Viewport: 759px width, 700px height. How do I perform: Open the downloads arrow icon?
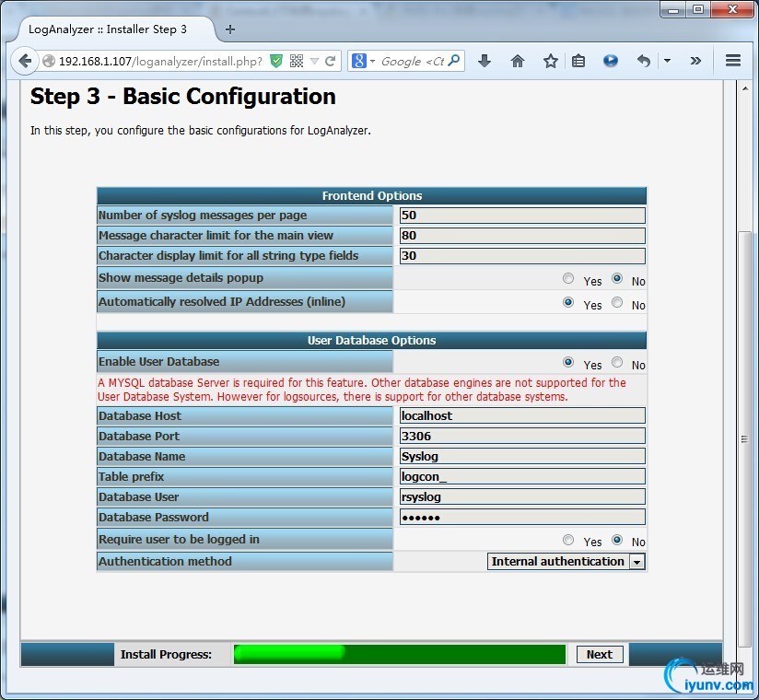pyautogui.click(x=485, y=61)
